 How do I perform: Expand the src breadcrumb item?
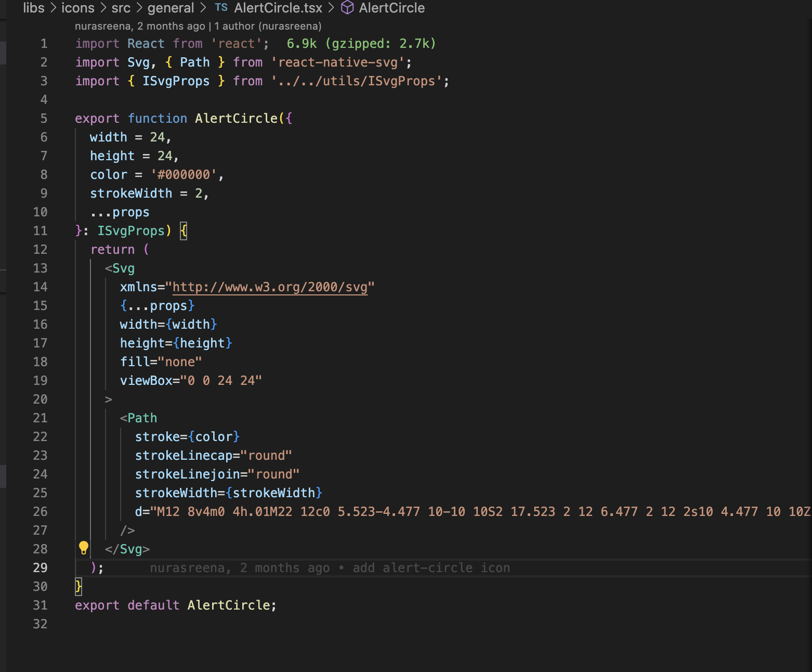click(121, 8)
